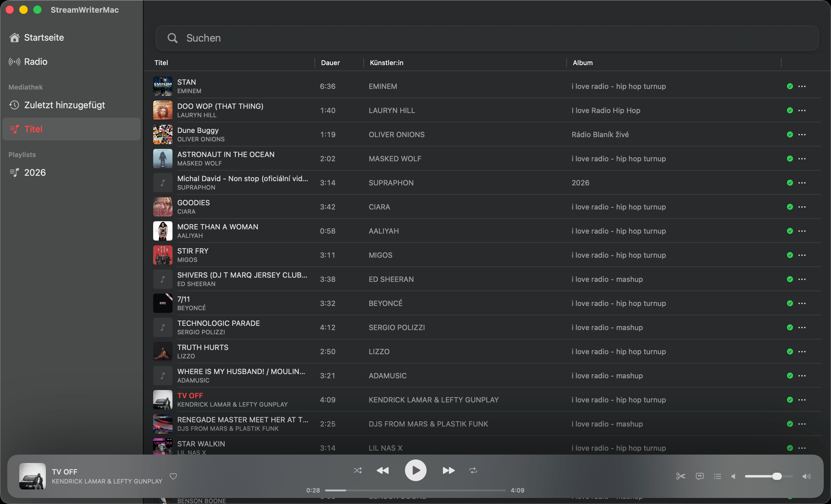
Task: Open more options for GOODIES
Action: 802,207
